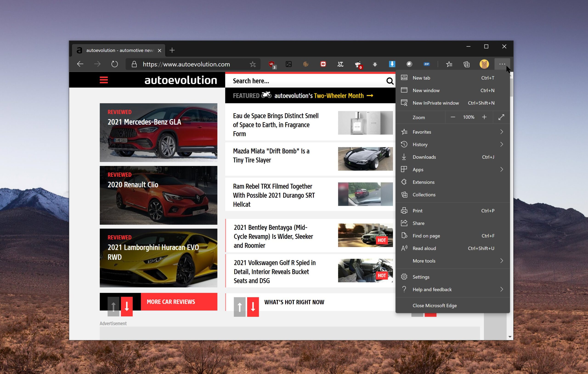Click red down arrow beside What's Hot
The image size is (588, 374).
pyautogui.click(x=253, y=307)
